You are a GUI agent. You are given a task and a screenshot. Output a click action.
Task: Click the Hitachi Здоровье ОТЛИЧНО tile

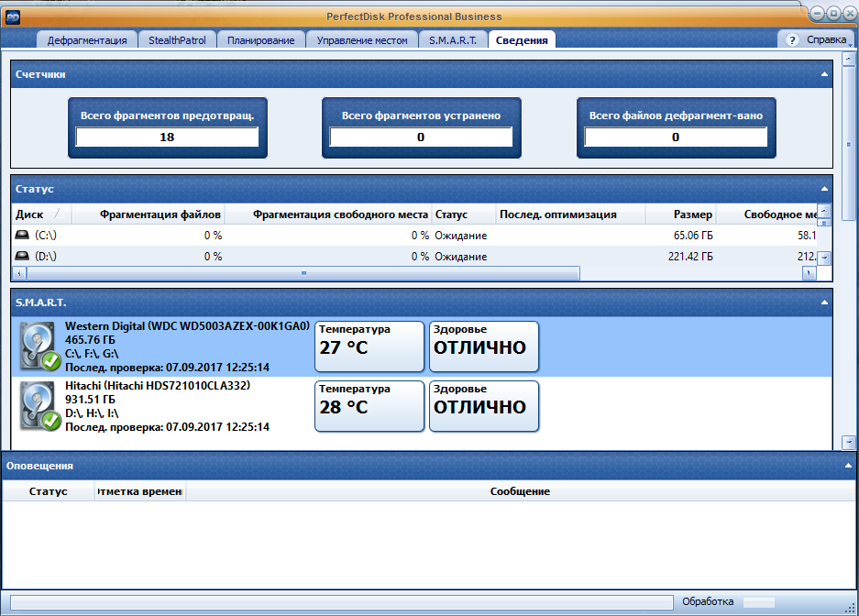pos(484,406)
